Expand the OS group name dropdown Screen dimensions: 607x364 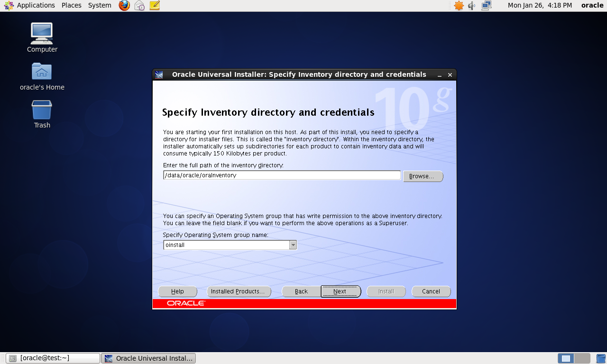[293, 245]
